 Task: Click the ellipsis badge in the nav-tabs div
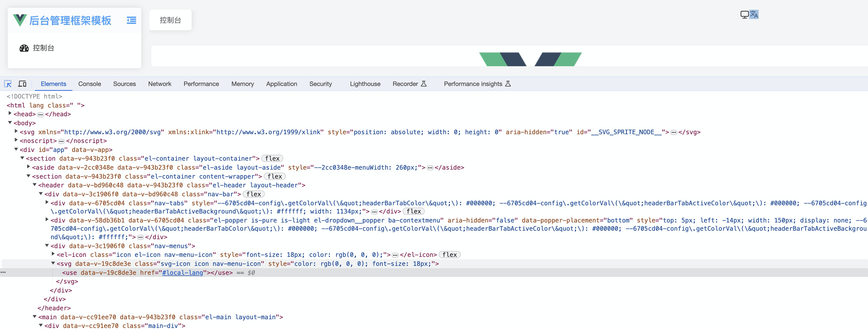(374, 212)
